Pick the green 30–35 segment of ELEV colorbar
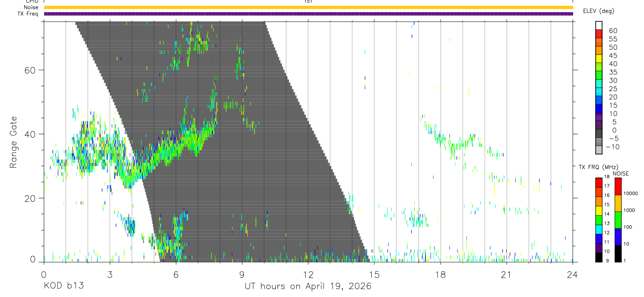 point(599,75)
